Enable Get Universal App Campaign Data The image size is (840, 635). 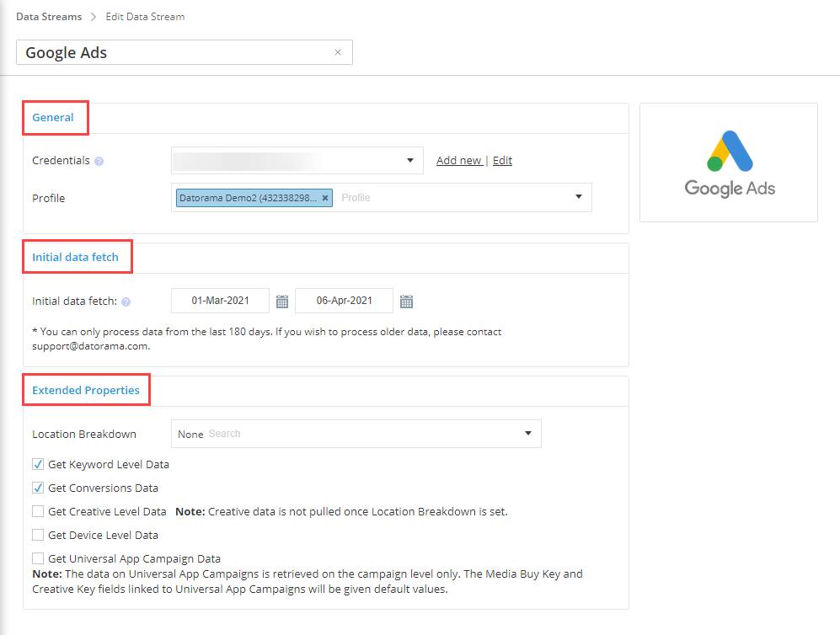pos(38,558)
